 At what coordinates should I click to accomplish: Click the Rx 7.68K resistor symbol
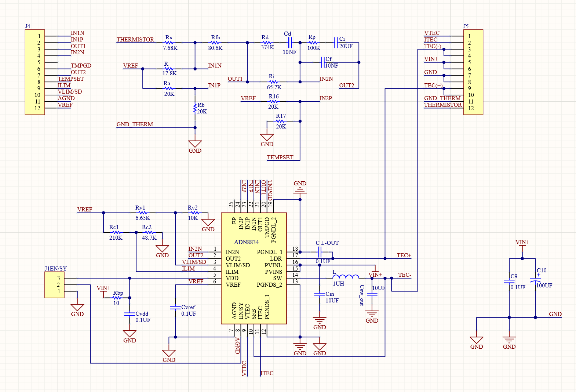169,43
